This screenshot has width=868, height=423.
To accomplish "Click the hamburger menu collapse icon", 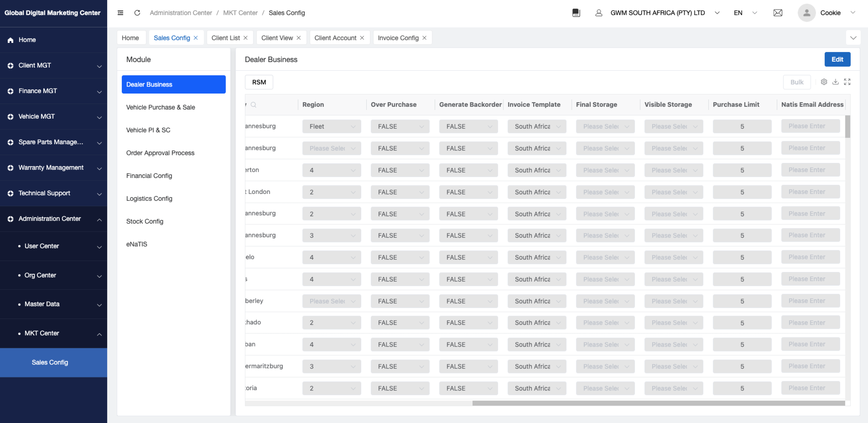I will tap(120, 13).
